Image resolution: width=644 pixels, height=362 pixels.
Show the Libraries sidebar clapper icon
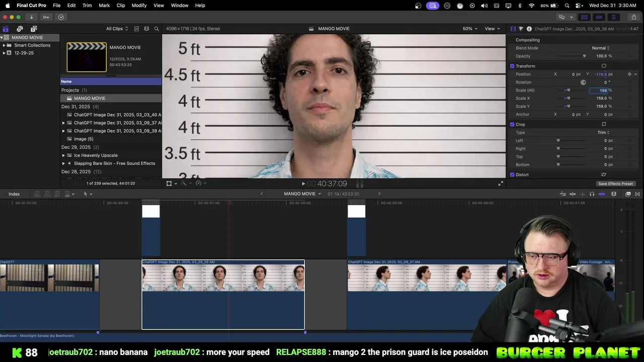6,29
